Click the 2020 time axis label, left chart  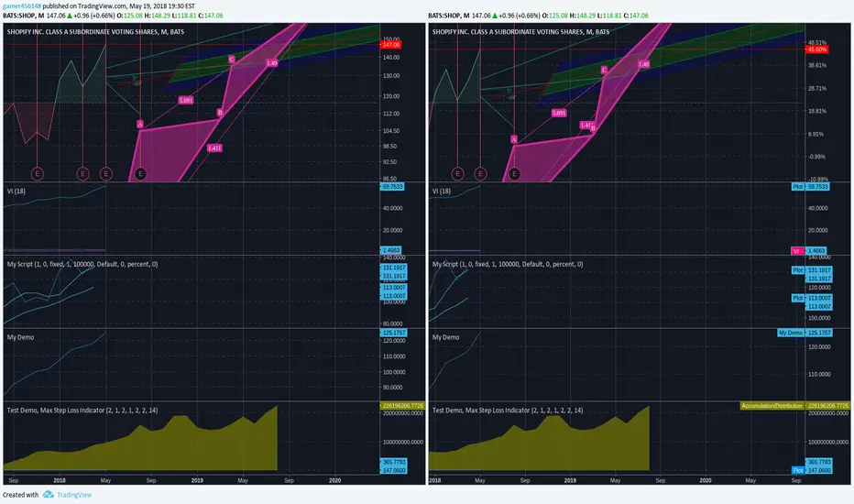[335, 480]
